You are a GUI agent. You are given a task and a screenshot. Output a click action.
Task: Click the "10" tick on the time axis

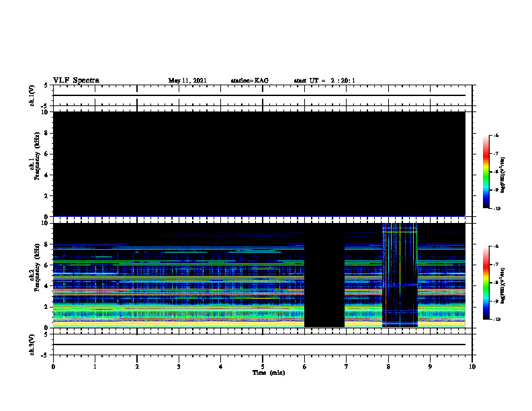pos(472,367)
